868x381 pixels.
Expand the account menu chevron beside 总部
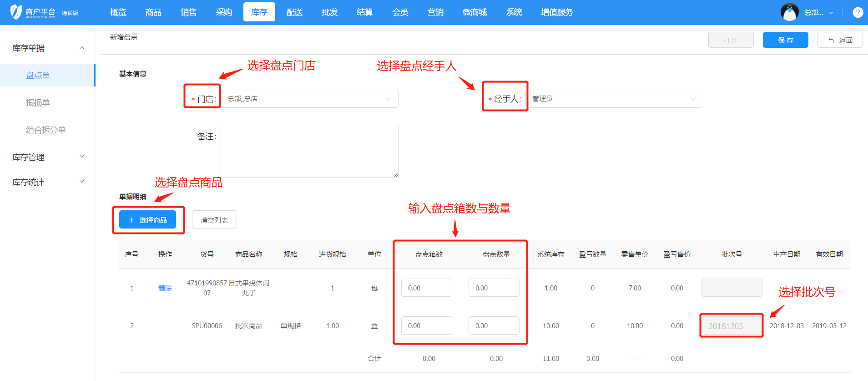831,13
